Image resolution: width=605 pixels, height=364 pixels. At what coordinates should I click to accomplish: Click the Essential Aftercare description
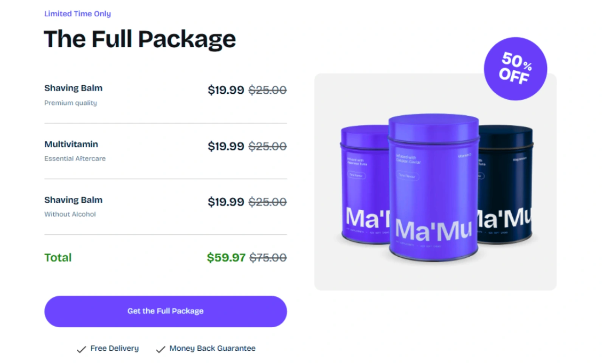tap(75, 159)
